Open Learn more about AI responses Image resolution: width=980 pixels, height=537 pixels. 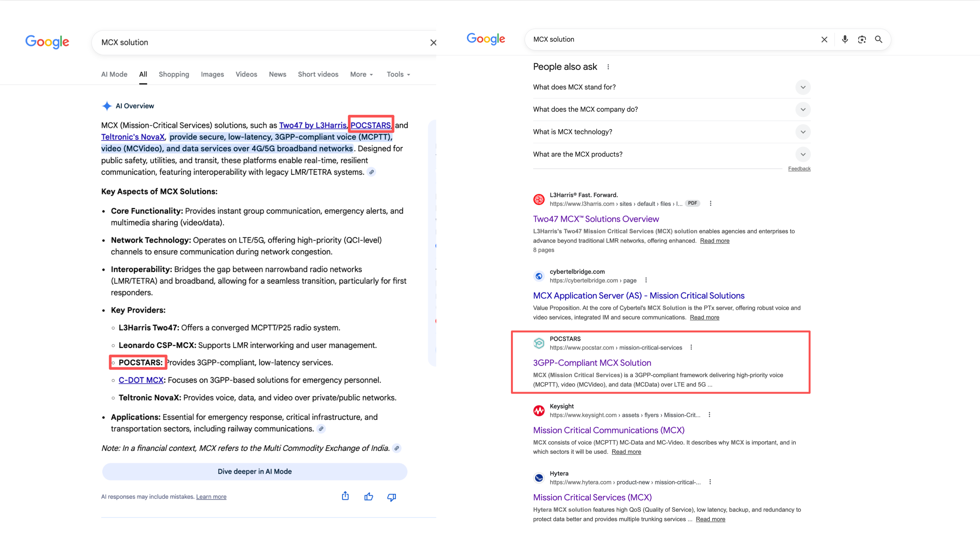coord(211,497)
